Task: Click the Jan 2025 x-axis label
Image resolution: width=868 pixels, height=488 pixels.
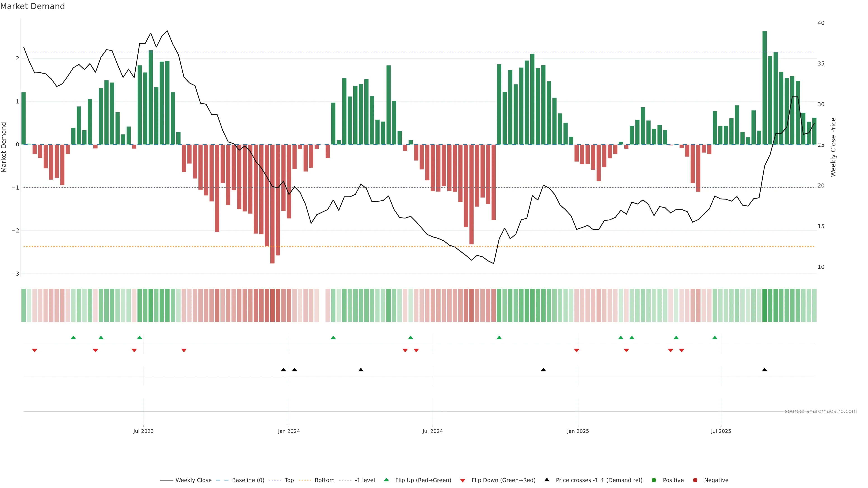Action: click(x=578, y=431)
